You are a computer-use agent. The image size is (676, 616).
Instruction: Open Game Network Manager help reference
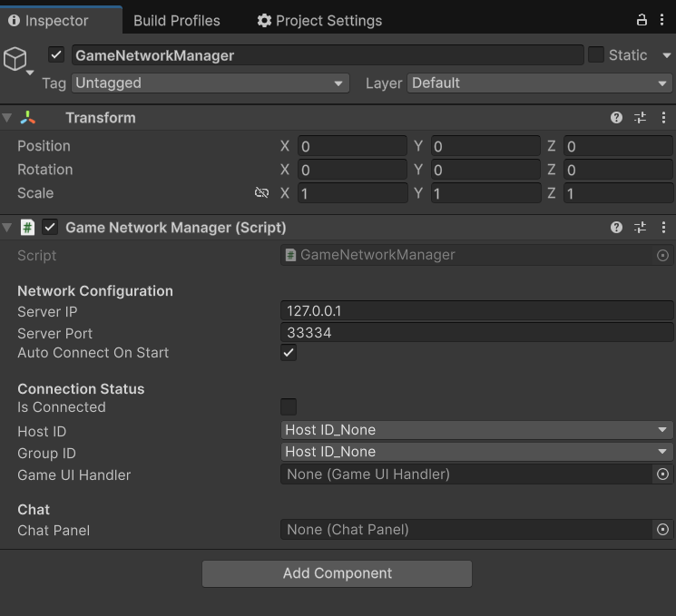pyautogui.click(x=616, y=227)
